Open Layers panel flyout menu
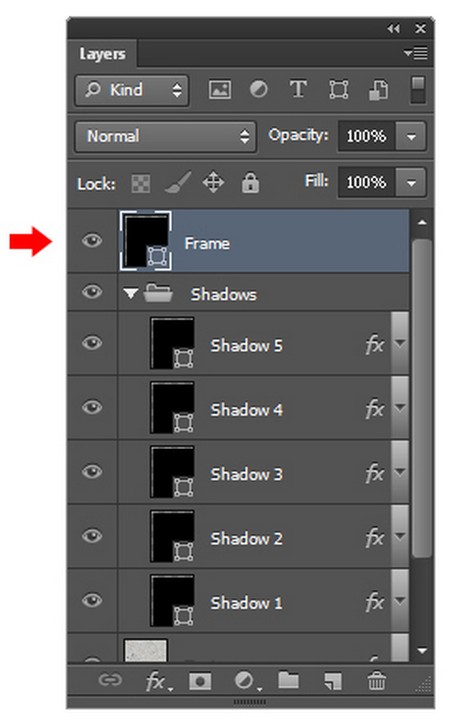Viewport: 450px width, 724px height. pos(416,53)
